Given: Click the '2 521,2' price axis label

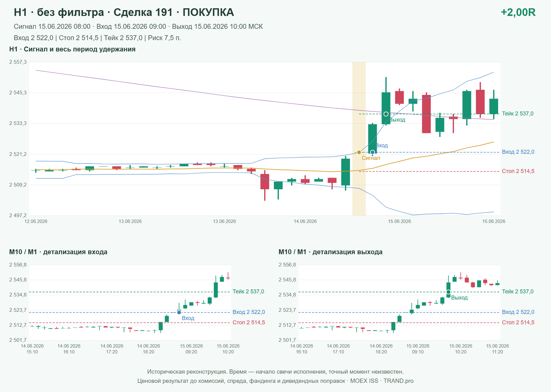Looking at the screenshot, I should pos(18,154).
